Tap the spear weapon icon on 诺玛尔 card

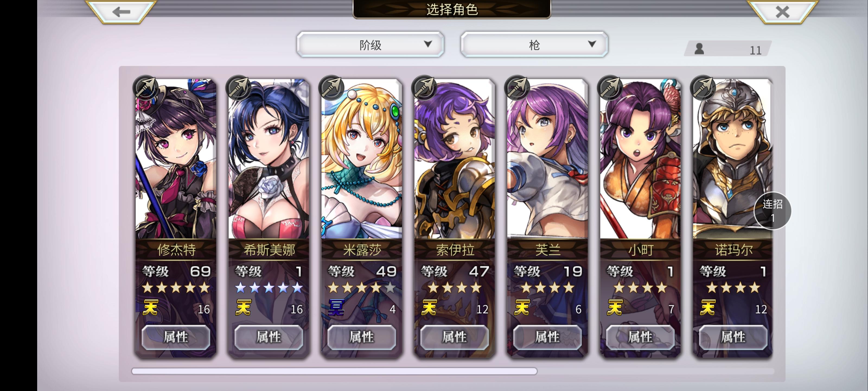(x=703, y=88)
